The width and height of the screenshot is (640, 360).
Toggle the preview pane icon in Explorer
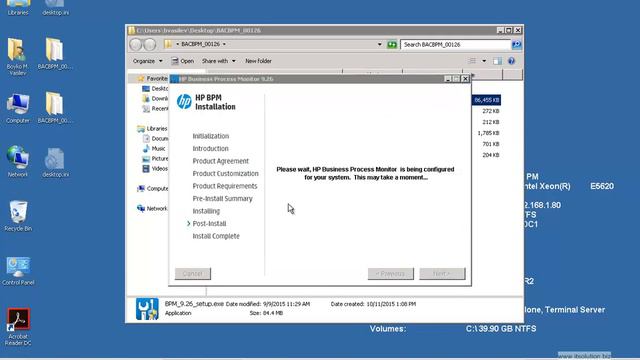(x=497, y=61)
